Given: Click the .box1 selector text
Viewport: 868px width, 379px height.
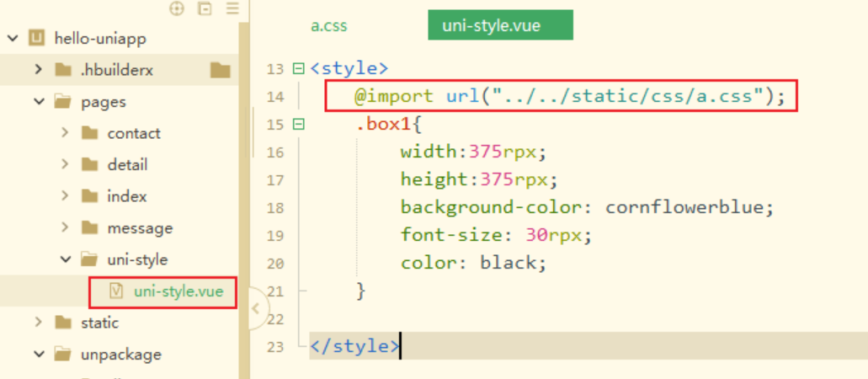Looking at the screenshot, I should [384, 124].
